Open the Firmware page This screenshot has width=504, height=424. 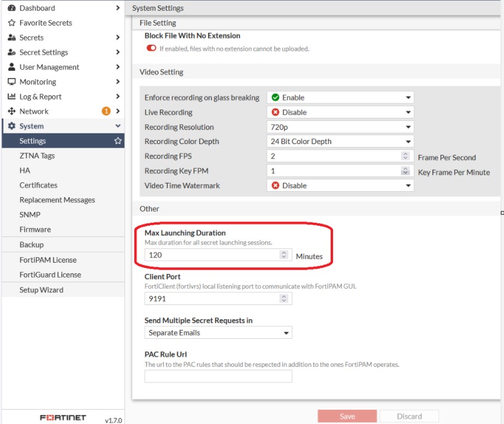click(63, 229)
